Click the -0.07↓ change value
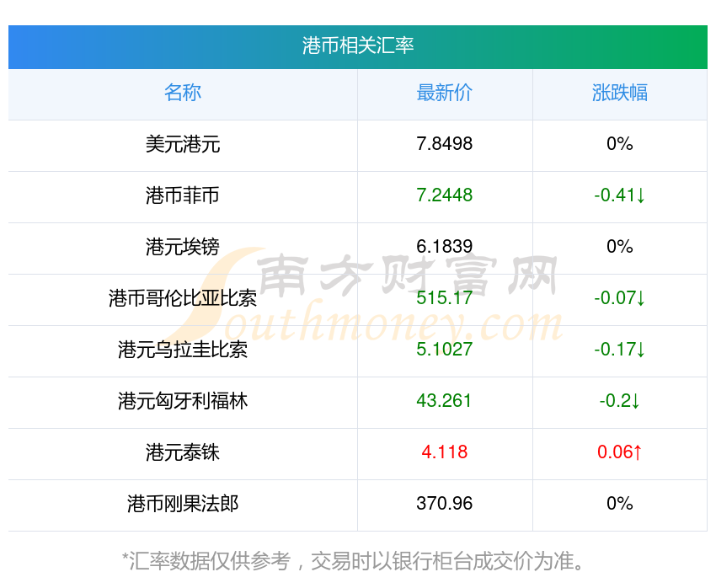Viewport: 716px width, 588px height. click(620, 298)
